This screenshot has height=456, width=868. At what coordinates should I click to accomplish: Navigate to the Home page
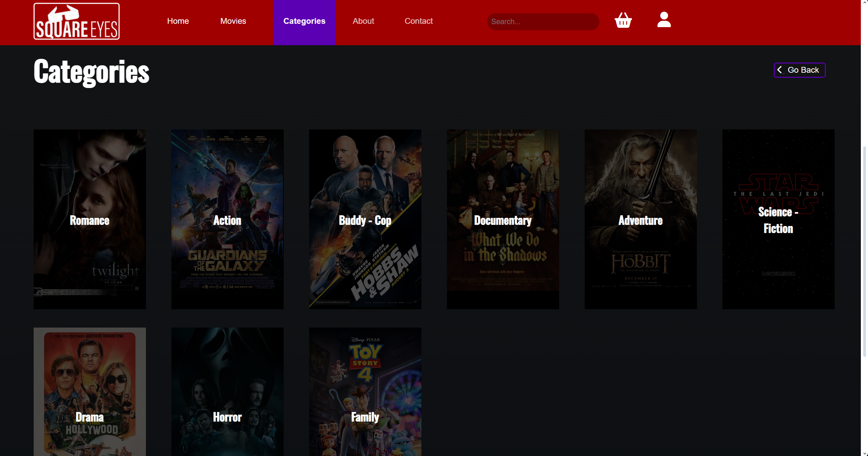178,21
